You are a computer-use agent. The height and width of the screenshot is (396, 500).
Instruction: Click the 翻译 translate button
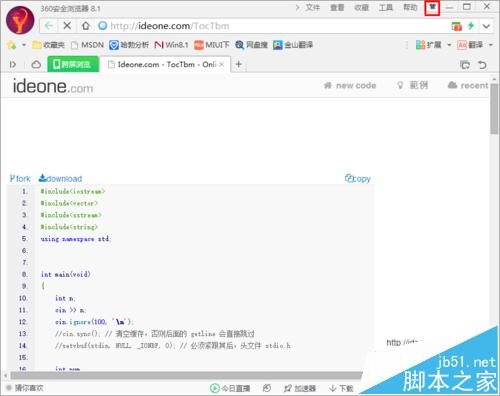470,45
